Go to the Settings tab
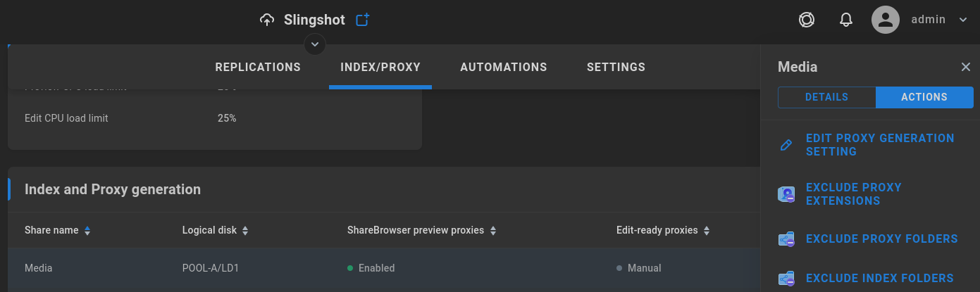The width and height of the screenshot is (980, 292). pyautogui.click(x=616, y=68)
